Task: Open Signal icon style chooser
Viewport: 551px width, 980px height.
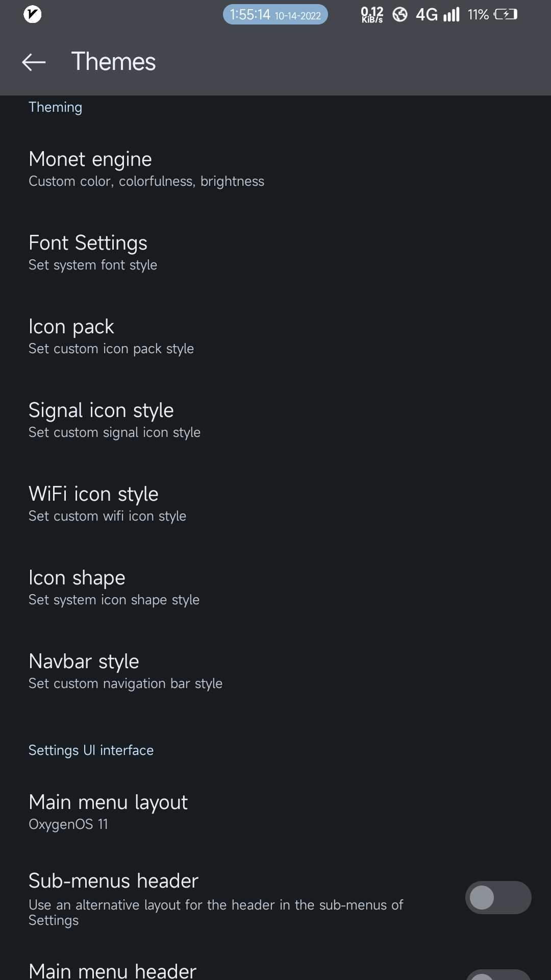Action: [x=114, y=420]
